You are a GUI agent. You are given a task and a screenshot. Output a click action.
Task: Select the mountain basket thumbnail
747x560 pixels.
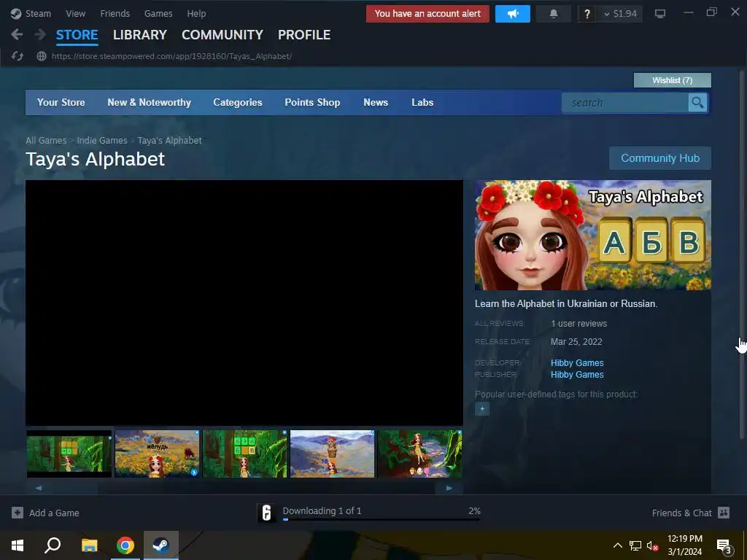click(x=333, y=454)
